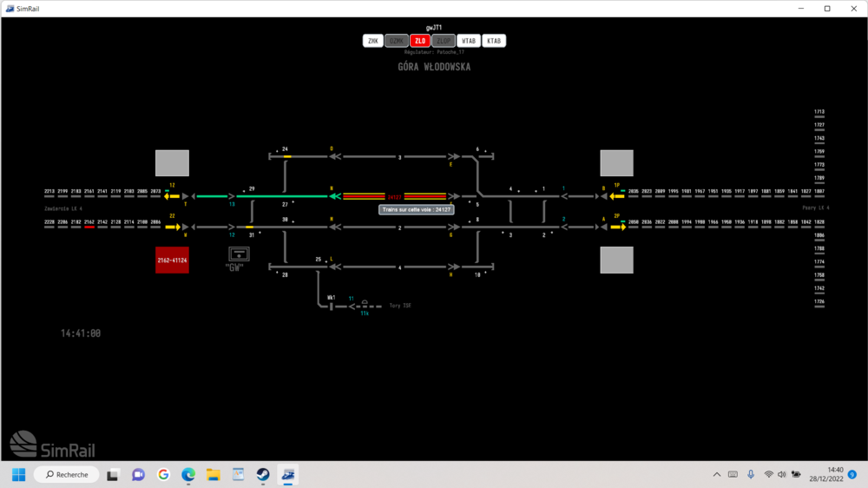This screenshot has height=488, width=868.
Task: Toggle the red ZLO button
Action: click(x=420, y=41)
